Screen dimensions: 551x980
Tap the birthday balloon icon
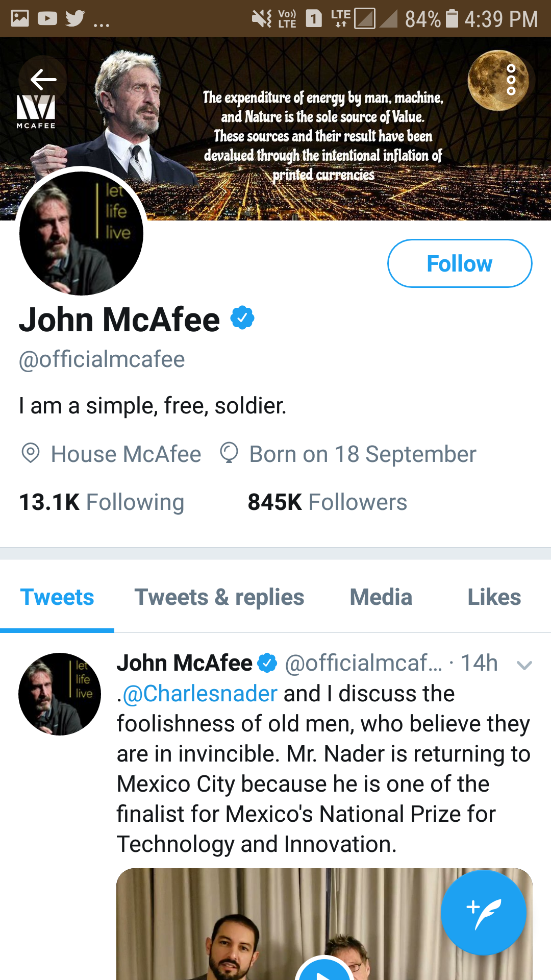[229, 453]
